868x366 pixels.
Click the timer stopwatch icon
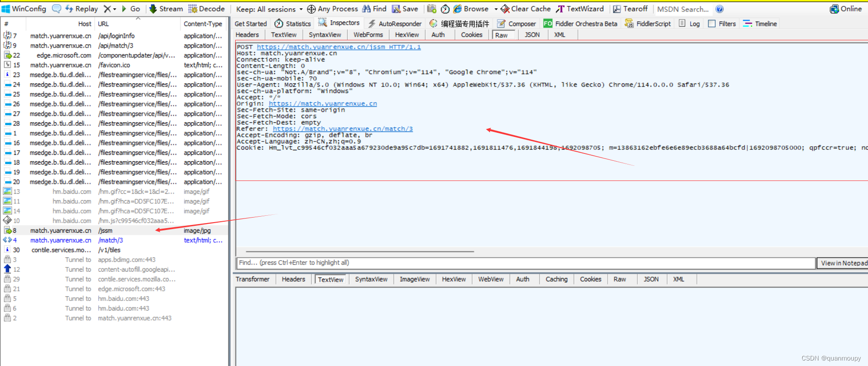point(445,9)
